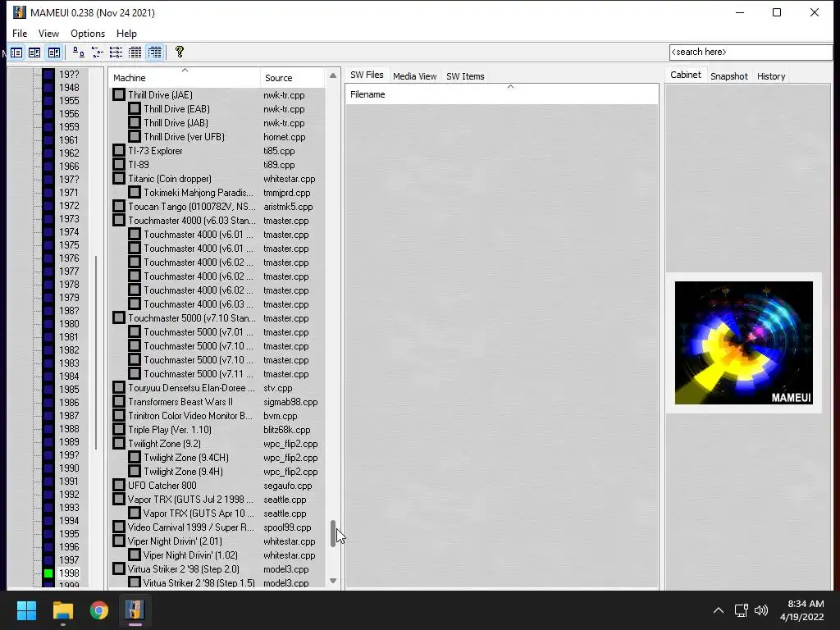Open File Explorer from taskbar

click(x=62, y=610)
